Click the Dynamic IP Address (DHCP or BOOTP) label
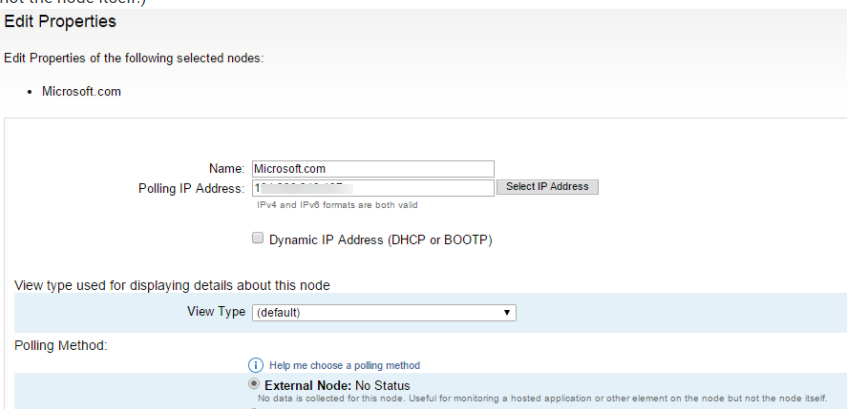Viewport: 858px width, 418px height. [x=380, y=240]
